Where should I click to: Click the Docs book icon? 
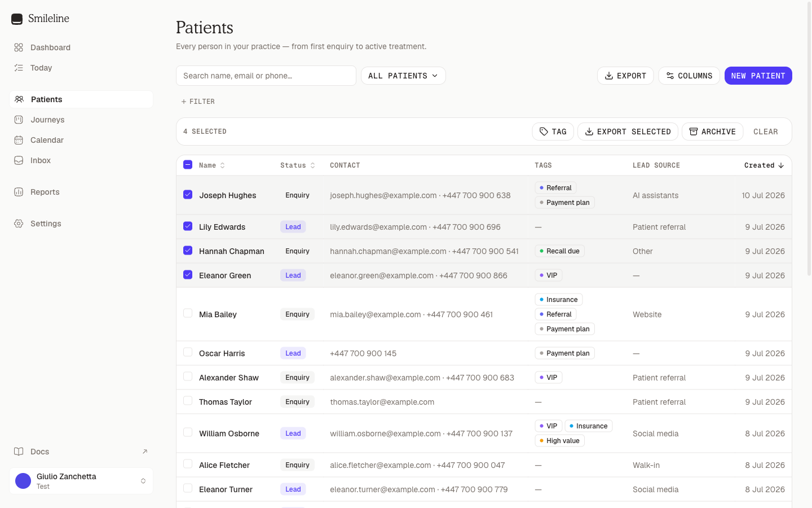point(19,452)
